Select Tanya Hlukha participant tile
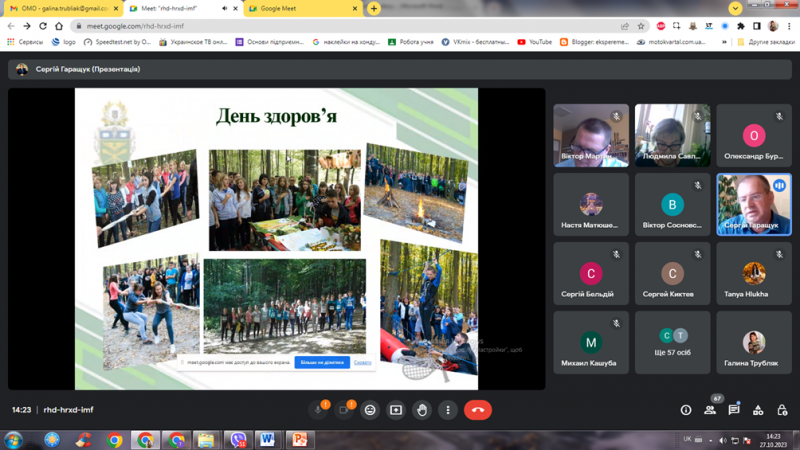The image size is (800, 450). point(754,273)
